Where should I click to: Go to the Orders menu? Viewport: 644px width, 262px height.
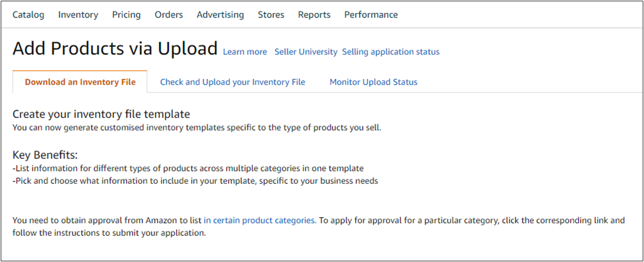coord(169,15)
